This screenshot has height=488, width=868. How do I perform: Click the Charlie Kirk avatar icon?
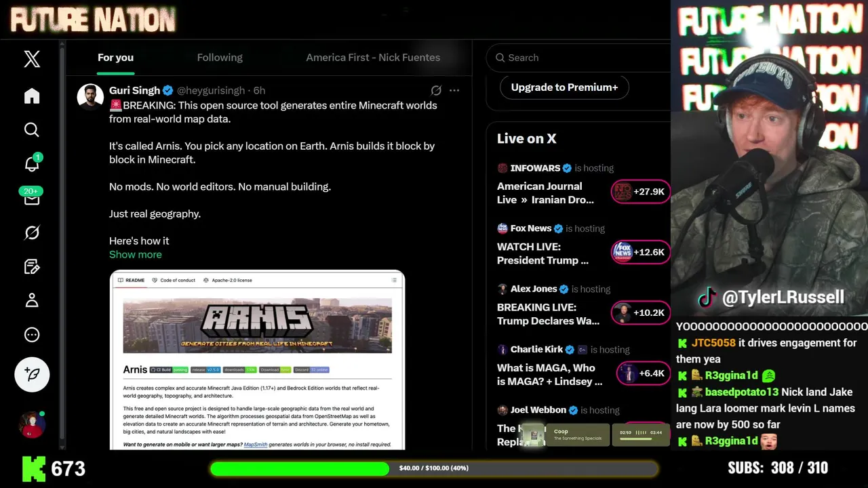click(502, 350)
